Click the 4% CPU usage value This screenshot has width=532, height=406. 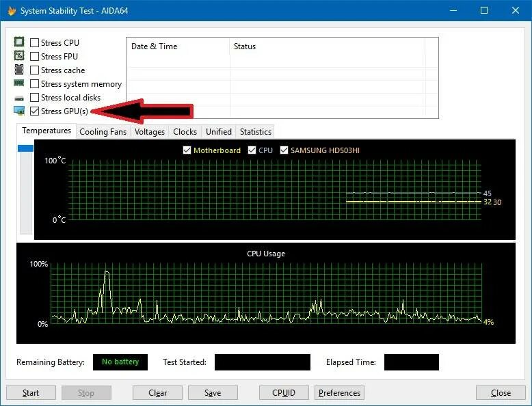click(488, 322)
